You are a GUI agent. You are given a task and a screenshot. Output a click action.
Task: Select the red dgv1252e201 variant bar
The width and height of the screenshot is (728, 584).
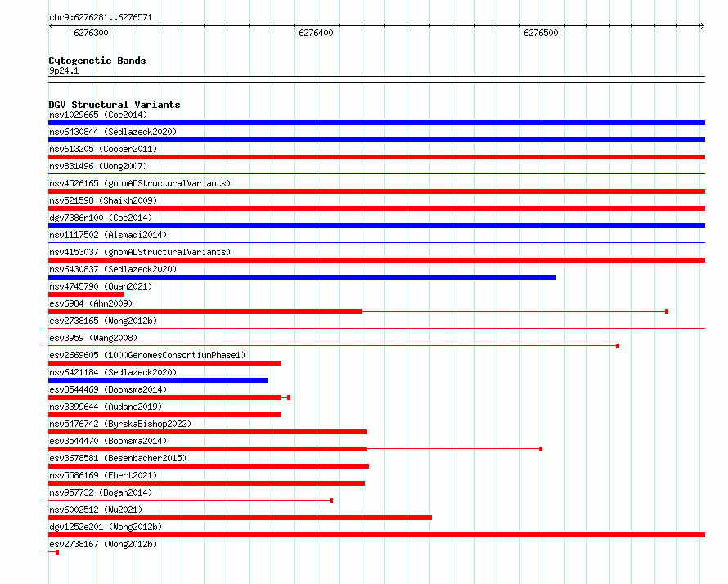[x=376, y=535]
